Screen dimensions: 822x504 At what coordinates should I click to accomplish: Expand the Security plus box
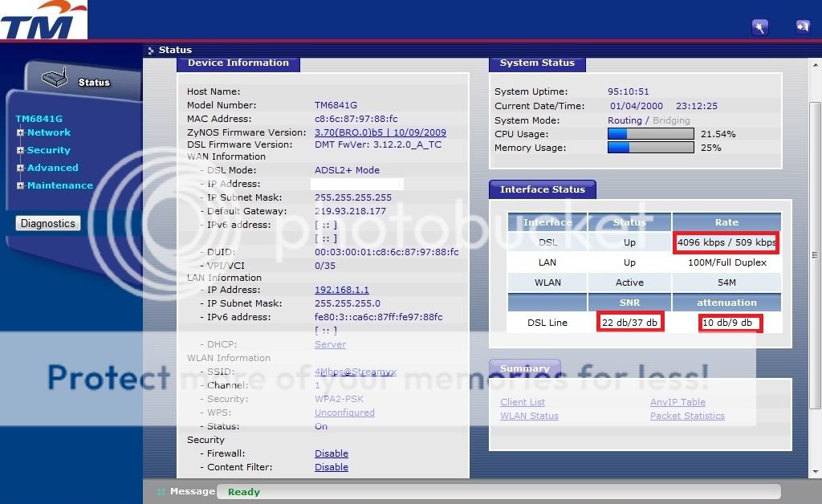point(21,150)
